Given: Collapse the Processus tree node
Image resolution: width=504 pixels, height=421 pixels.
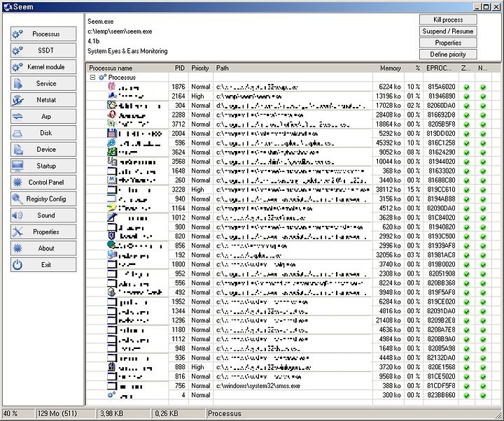Looking at the screenshot, I should click(x=92, y=78).
